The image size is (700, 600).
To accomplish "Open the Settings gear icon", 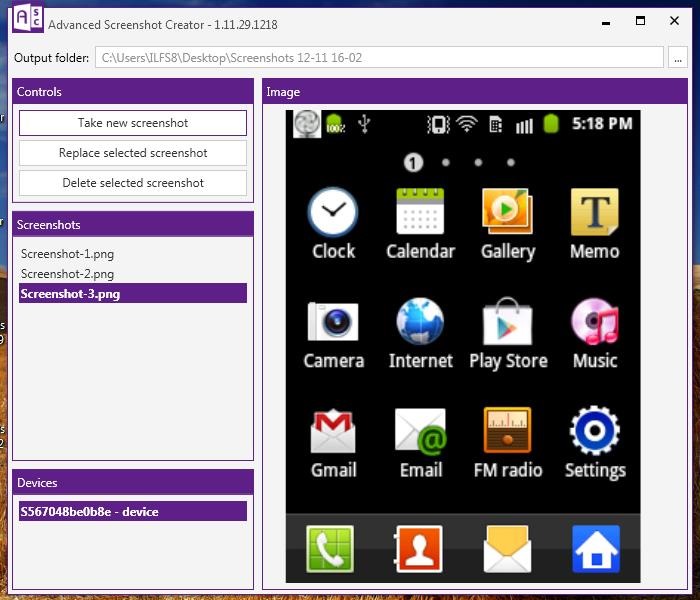I will [x=594, y=430].
